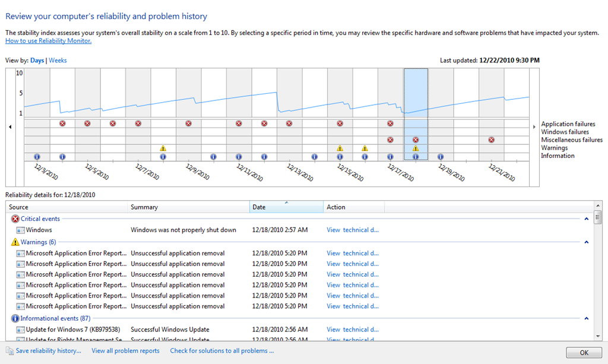This screenshot has height=364, width=608.
Task: Click the red Critical events group icon
Action: click(x=15, y=219)
